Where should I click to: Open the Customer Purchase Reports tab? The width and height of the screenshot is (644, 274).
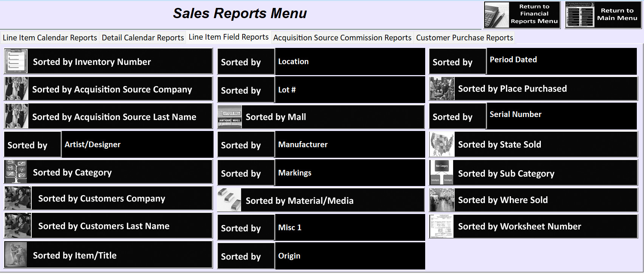tap(464, 38)
